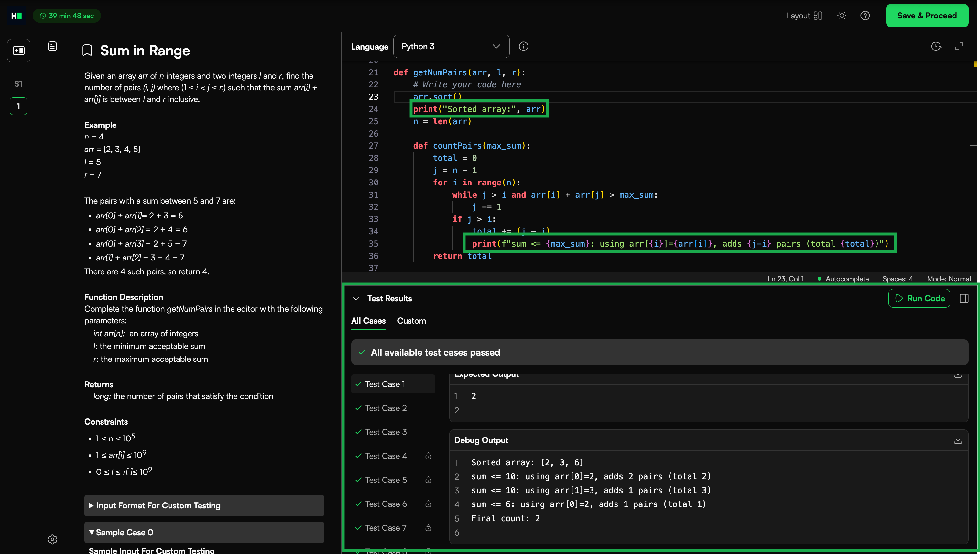980x554 pixels.
Task: Open the help question mark icon
Action: pos(865,16)
